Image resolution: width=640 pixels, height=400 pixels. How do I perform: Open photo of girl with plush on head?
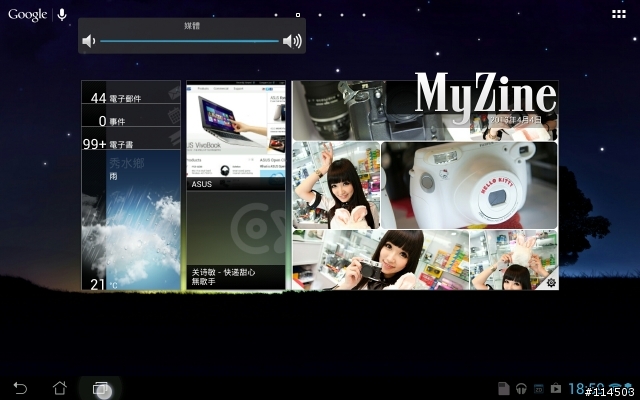click(514, 260)
